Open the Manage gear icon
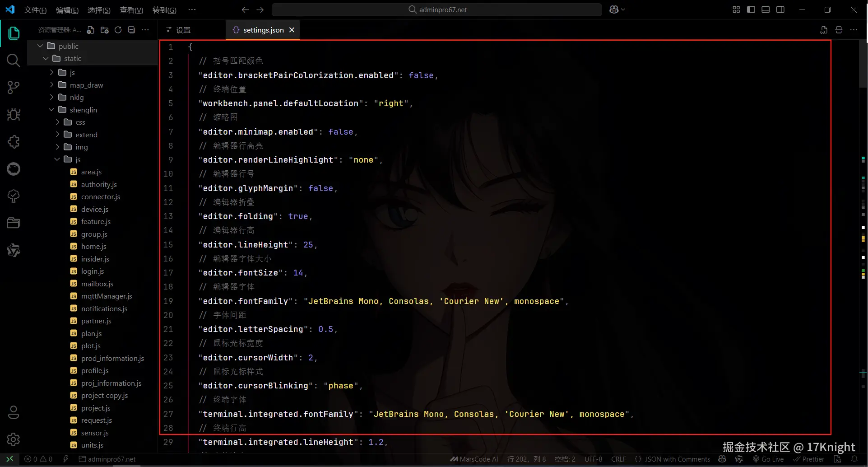The image size is (868, 467). click(14, 439)
